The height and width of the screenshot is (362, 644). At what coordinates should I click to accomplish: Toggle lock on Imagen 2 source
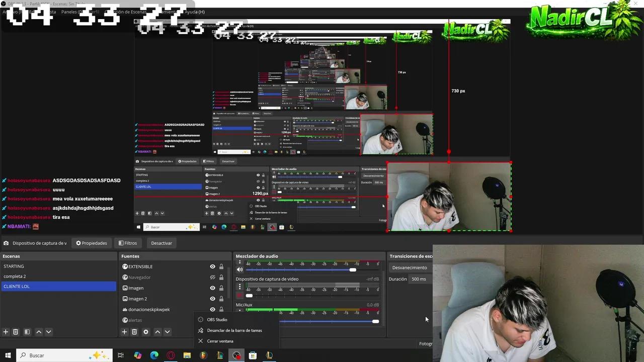[x=221, y=299]
